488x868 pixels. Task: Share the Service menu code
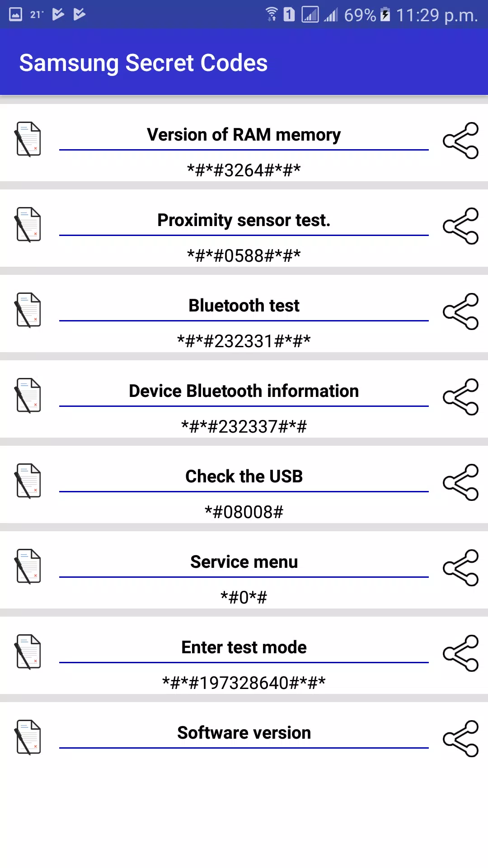click(x=460, y=568)
